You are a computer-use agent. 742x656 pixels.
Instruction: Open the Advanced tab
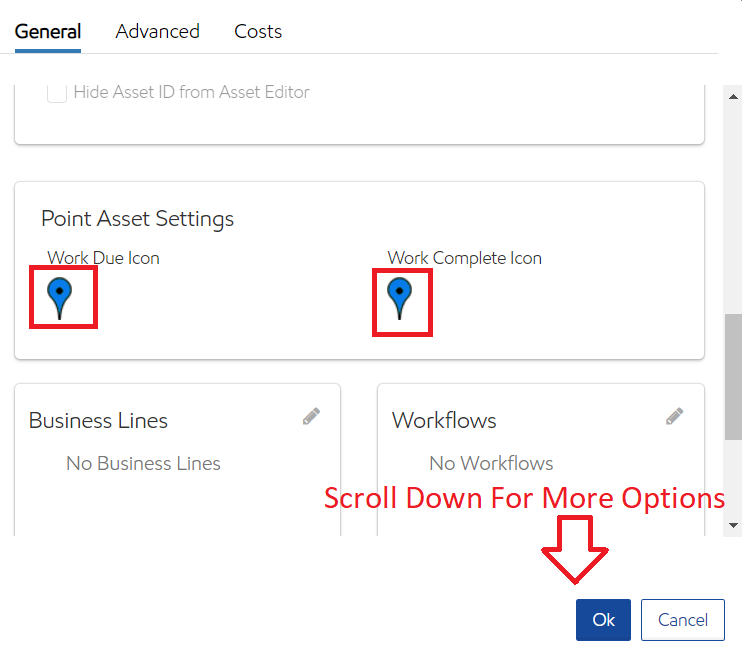(157, 31)
